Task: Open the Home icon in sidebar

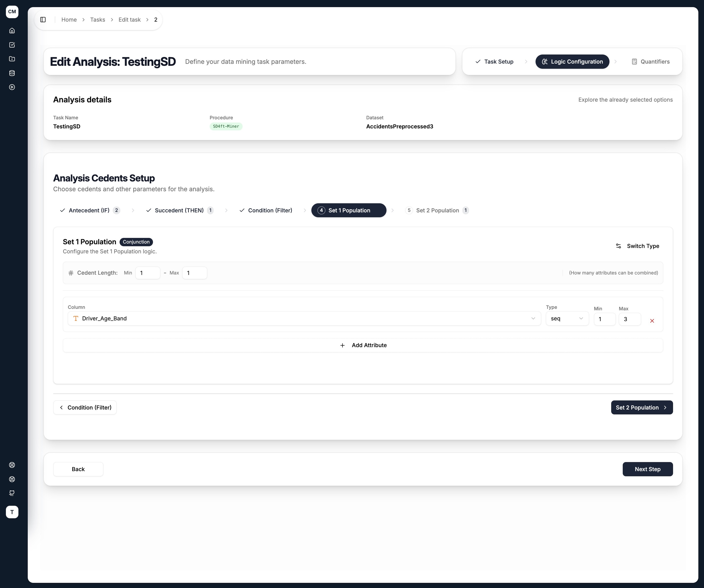Action: coord(12,31)
